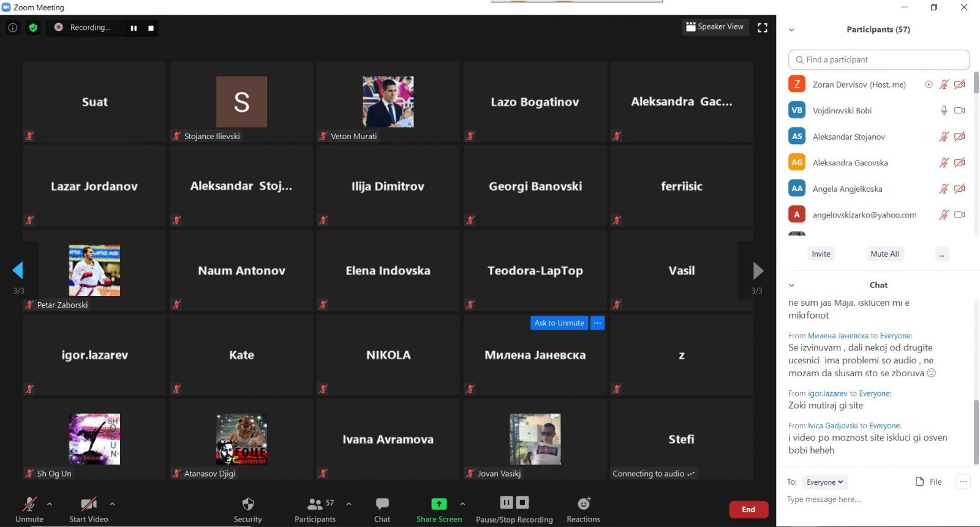
Task: Toggle Unmute microphone in bottom toolbar
Action: [x=29, y=509]
